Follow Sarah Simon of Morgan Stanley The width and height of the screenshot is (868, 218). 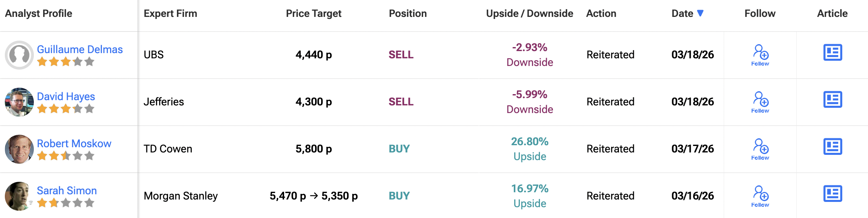(760, 196)
